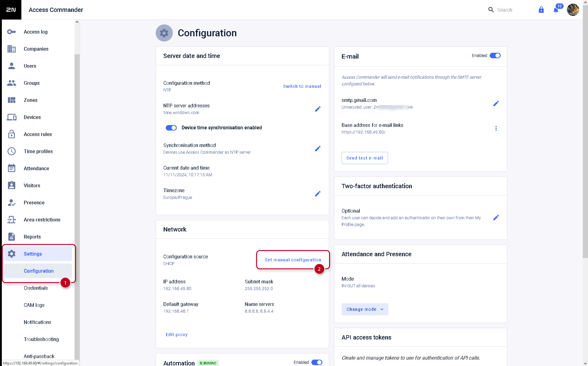Click the 2N logo icon
This screenshot has height=366, width=588.
pyautogui.click(x=11, y=10)
